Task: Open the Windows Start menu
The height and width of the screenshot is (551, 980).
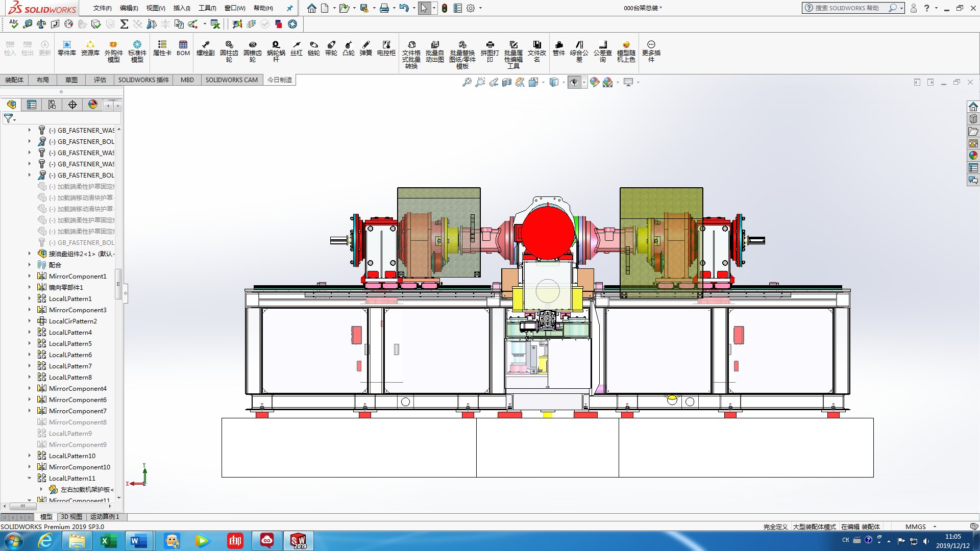Action: point(13,541)
